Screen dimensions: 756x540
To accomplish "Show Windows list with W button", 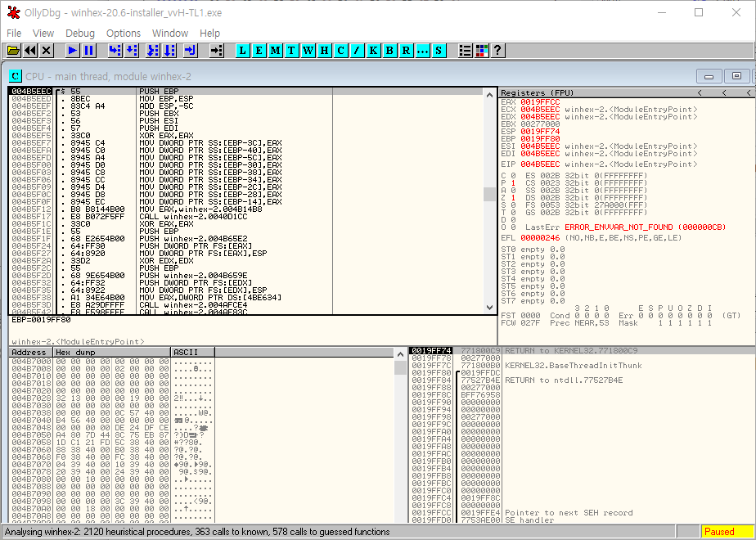I will click(x=308, y=50).
